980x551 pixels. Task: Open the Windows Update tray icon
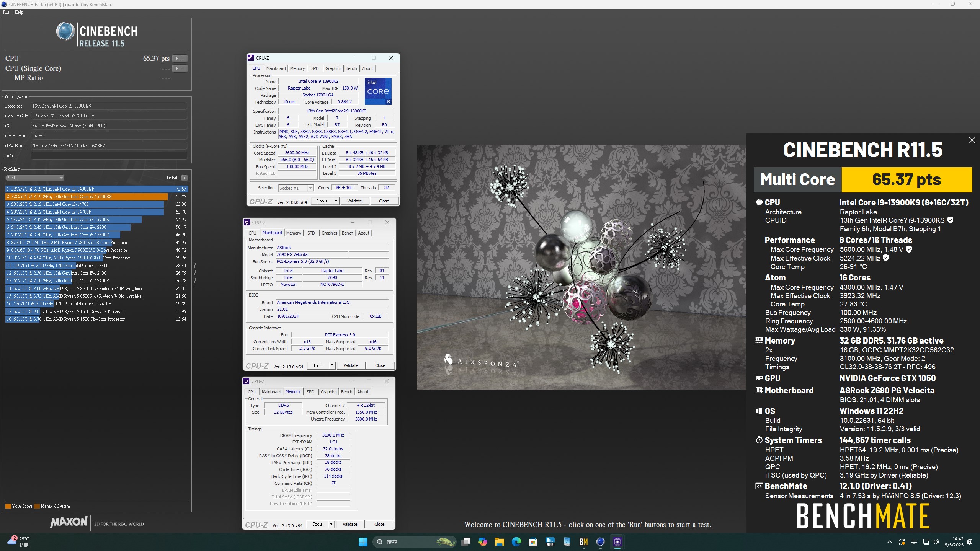[x=902, y=542]
